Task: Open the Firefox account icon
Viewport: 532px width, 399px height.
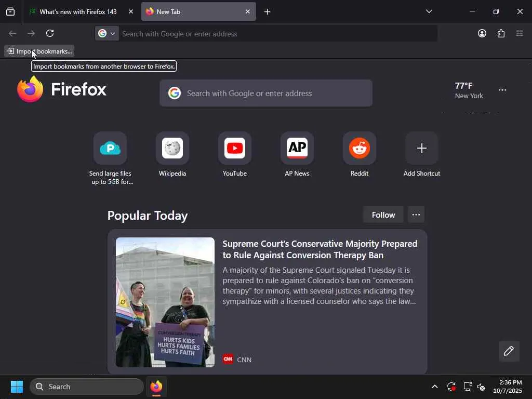Action: [482, 33]
